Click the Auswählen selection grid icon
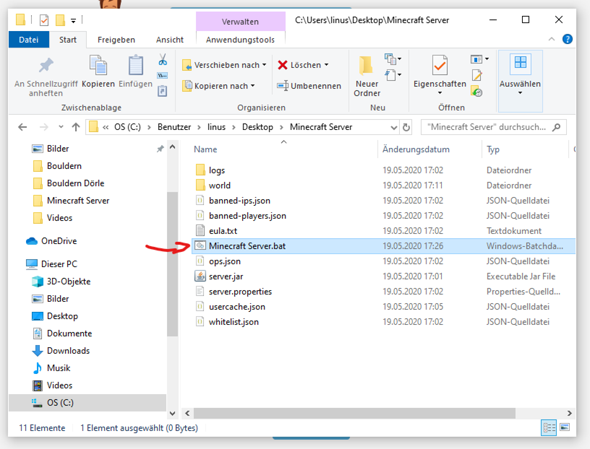 (x=520, y=63)
